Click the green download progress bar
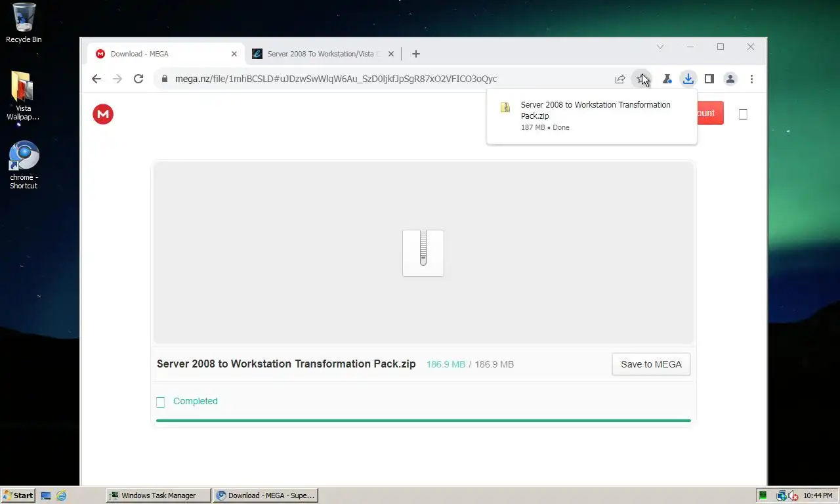This screenshot has width=840, height=504. 423,421
